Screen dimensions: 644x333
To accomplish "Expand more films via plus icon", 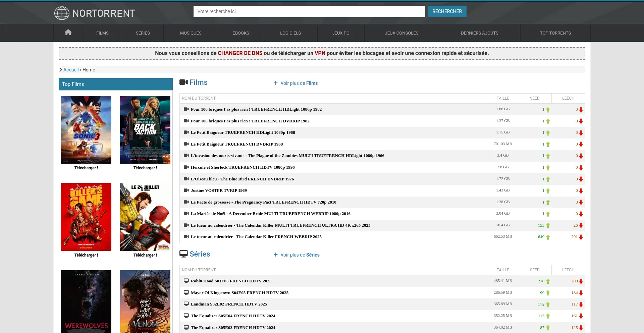I will 276,83.
